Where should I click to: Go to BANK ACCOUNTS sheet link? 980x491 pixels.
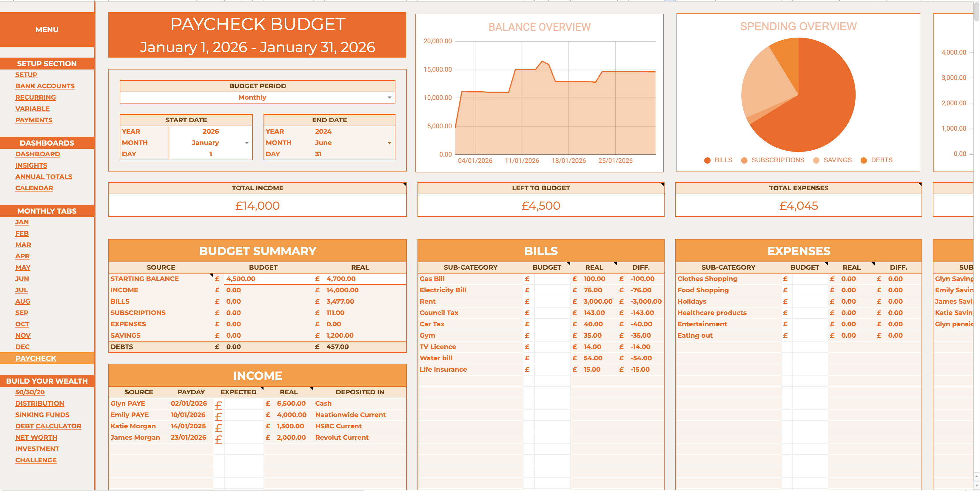45,86
